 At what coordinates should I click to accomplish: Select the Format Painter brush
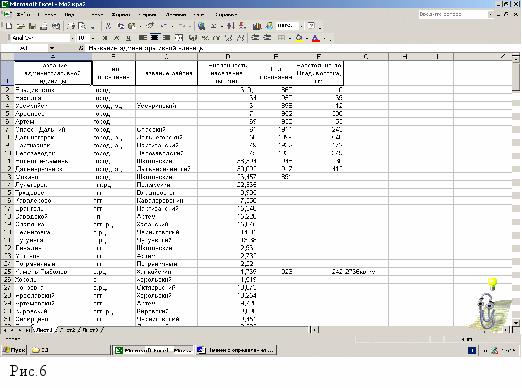(151, 26)
